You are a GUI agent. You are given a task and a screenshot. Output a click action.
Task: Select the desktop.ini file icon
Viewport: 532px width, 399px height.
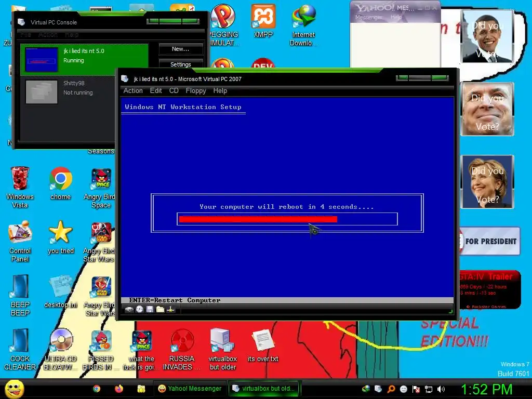(61, 291)
